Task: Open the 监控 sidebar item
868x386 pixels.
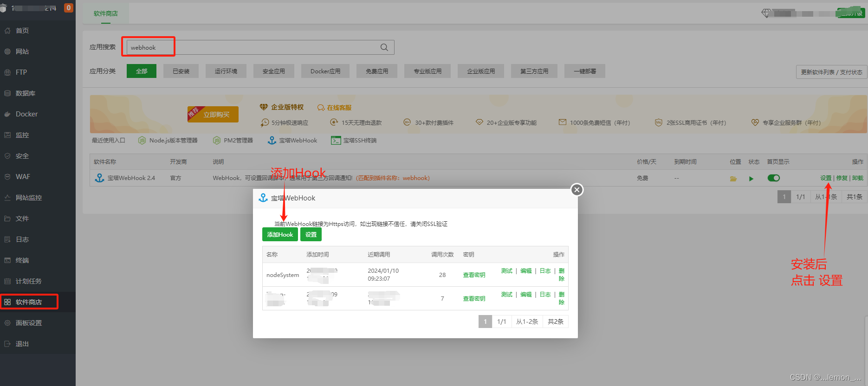Action: (22, 135)
